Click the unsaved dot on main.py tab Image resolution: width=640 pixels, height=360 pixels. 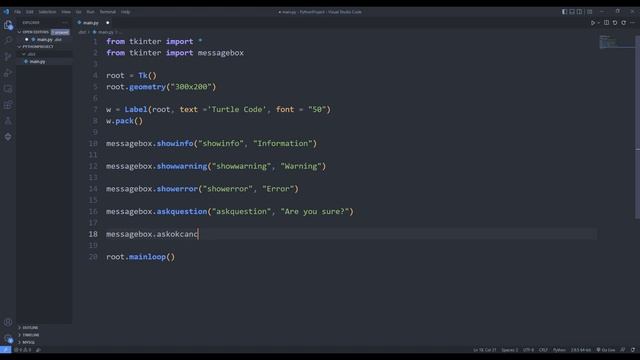pyautogui.click(x=108, y=23)
